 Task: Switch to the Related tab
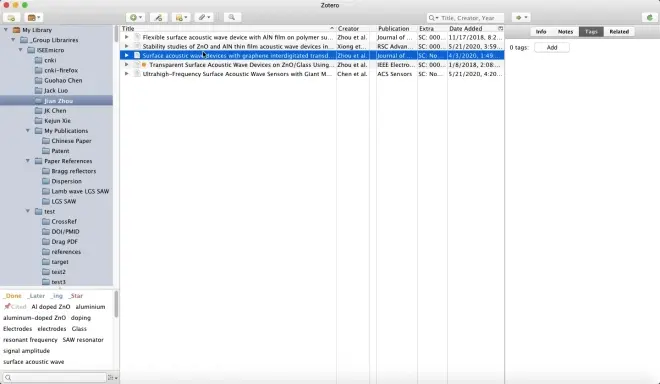[619, 32]
